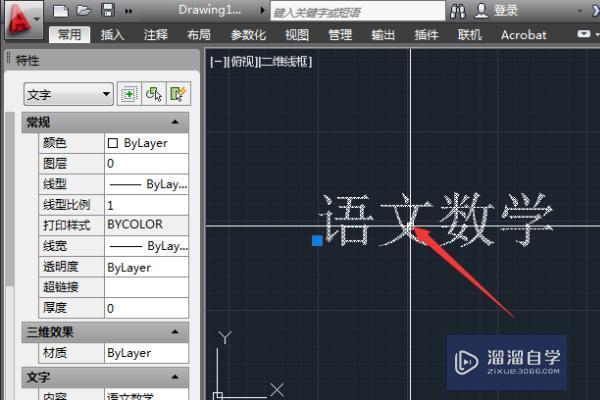Click the 特性 palette title grip
The image size is (600, 400).
[8, 59]
